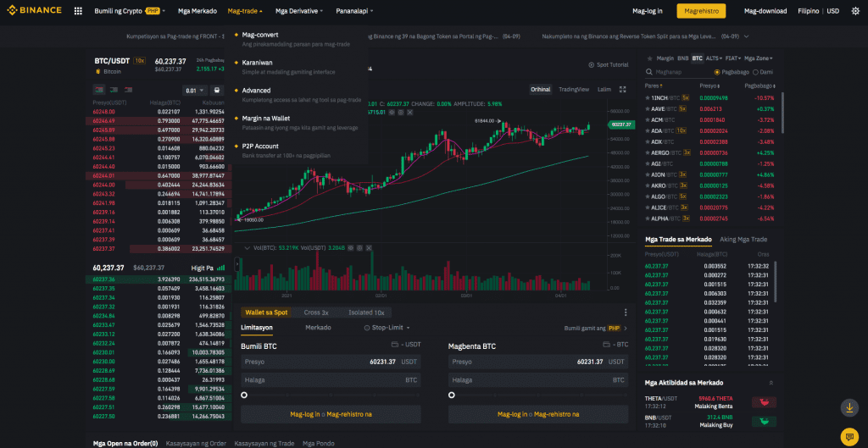Select Pagbabago radio option
Viewport: 868px width, 448px height.
[x=732, y=72]
